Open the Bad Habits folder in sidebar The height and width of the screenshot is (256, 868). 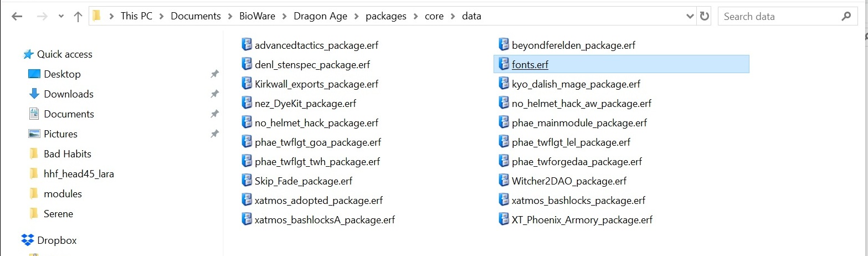[68, 153]
